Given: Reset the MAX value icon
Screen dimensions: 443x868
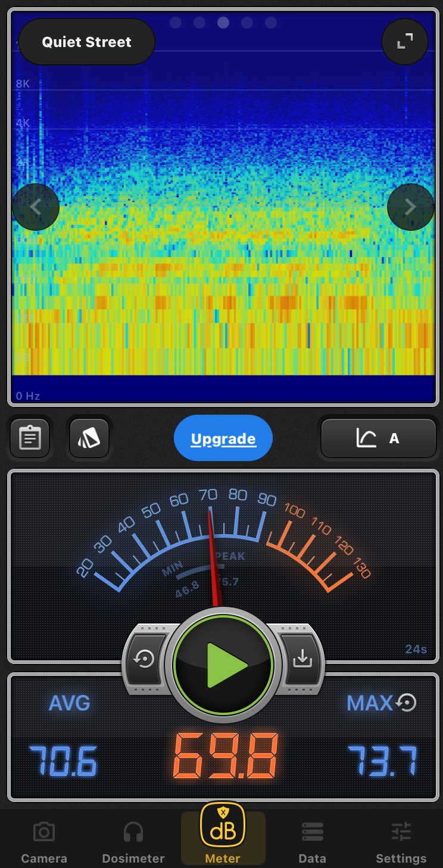Looking at the screenshot, I should [406, 703].
